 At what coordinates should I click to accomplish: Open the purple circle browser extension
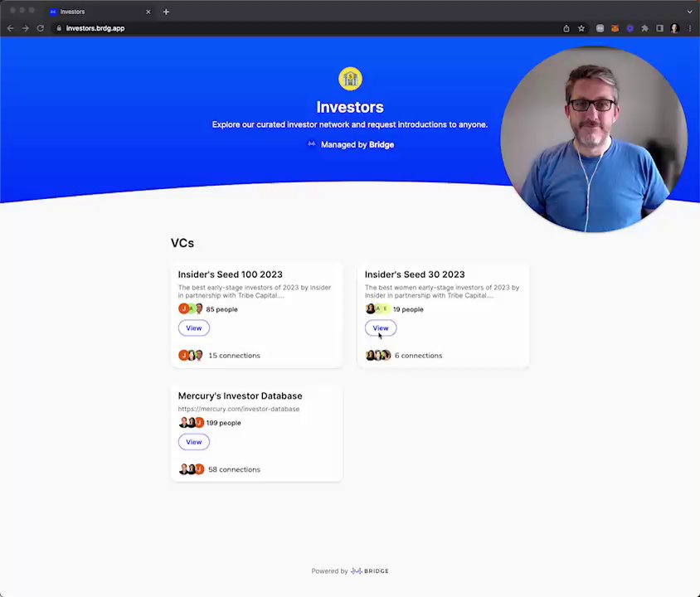[x=630, y=28]
